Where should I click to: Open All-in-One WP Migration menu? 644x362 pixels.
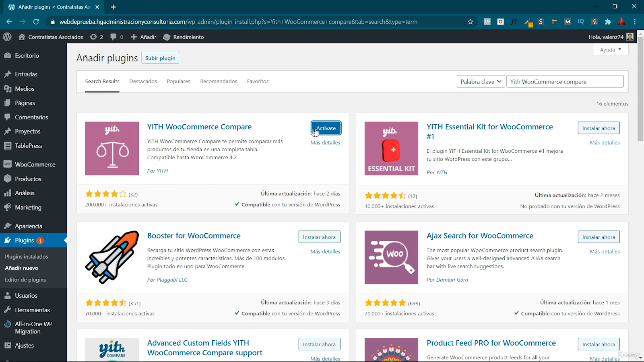point(33,327)
